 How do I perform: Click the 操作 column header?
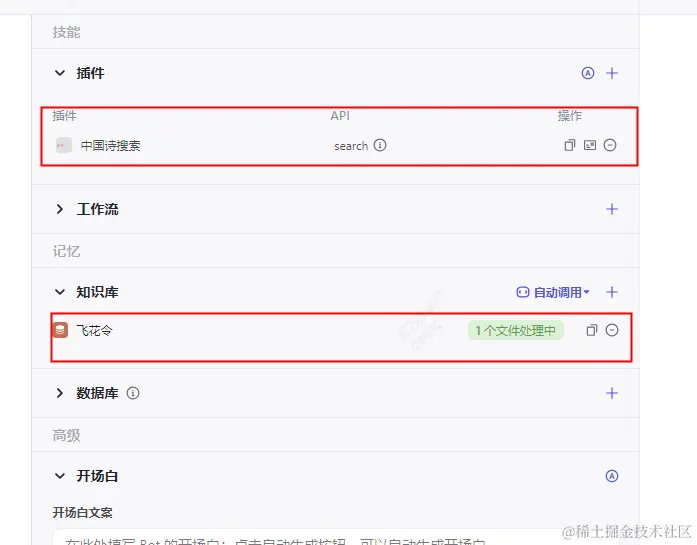[570, 116]
